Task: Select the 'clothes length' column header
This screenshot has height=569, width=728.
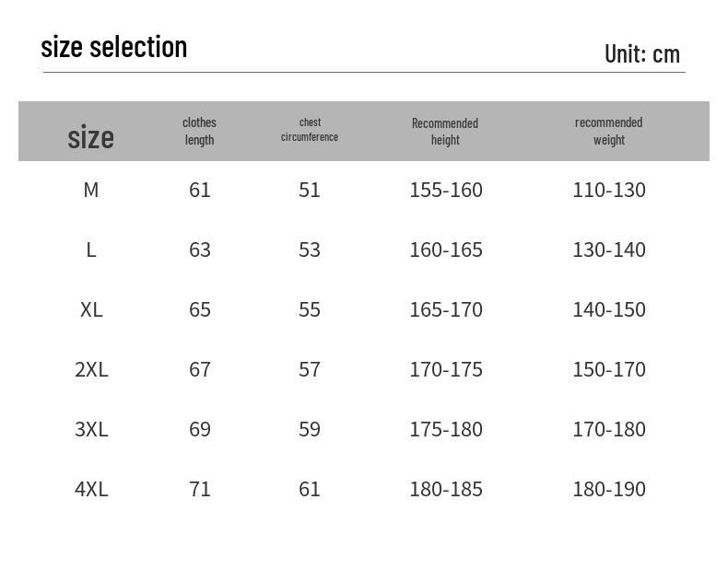Action: tap(199, 132)
